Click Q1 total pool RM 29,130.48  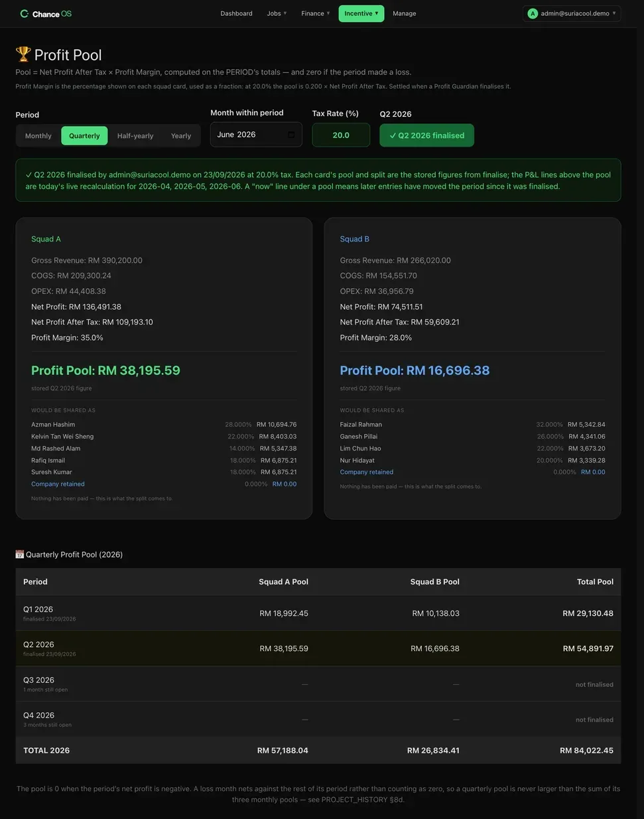(x=588, y=613)
